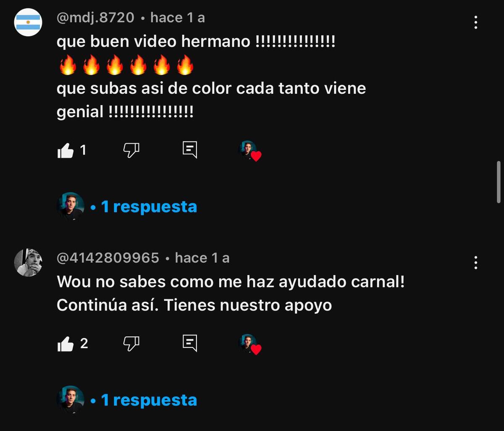
Task: Open the Argentina flag profile avatar
Action: [x=28, y=22]
